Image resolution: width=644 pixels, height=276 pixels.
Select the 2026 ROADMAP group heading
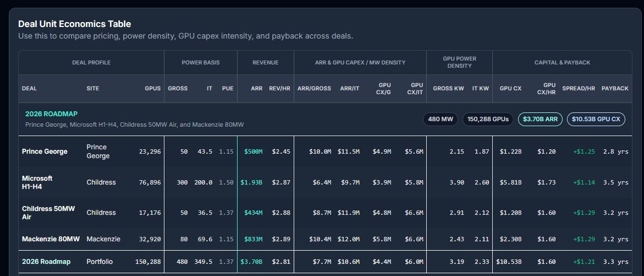point(51,114)
